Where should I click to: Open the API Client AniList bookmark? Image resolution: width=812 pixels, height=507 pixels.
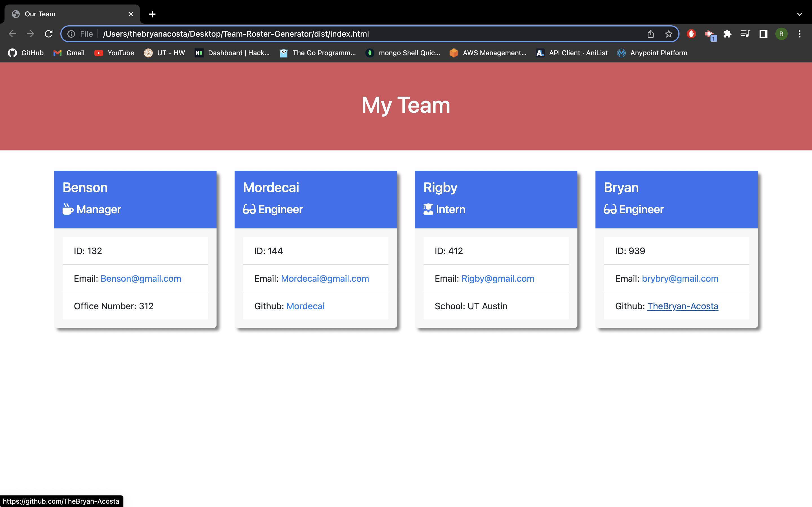tap(572, 53)
